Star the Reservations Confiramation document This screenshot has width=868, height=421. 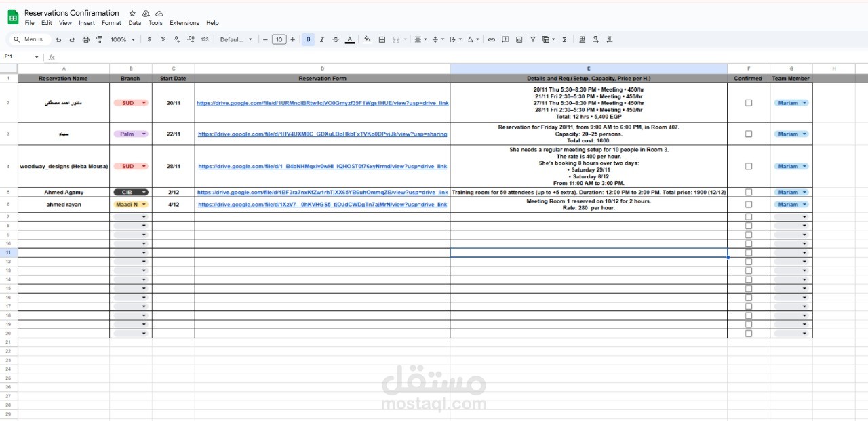(x=132, y=13)
